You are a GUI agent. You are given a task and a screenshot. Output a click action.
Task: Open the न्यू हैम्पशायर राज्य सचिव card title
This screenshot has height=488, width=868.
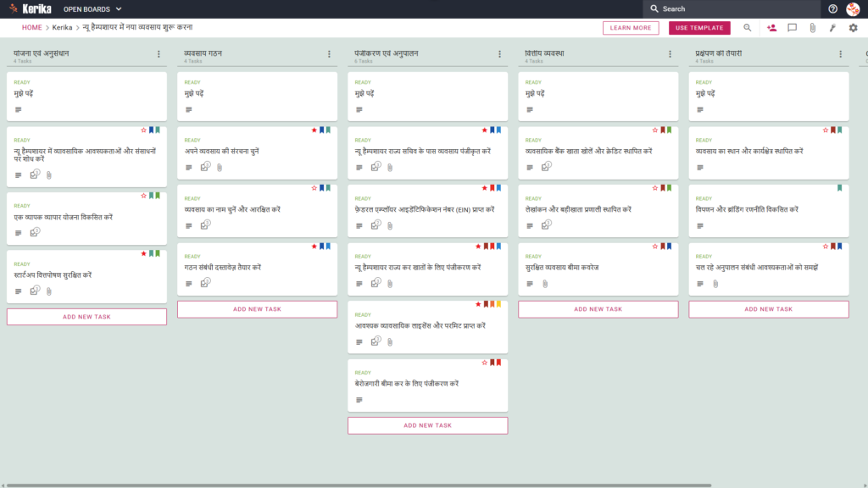[x=423, y=151]
